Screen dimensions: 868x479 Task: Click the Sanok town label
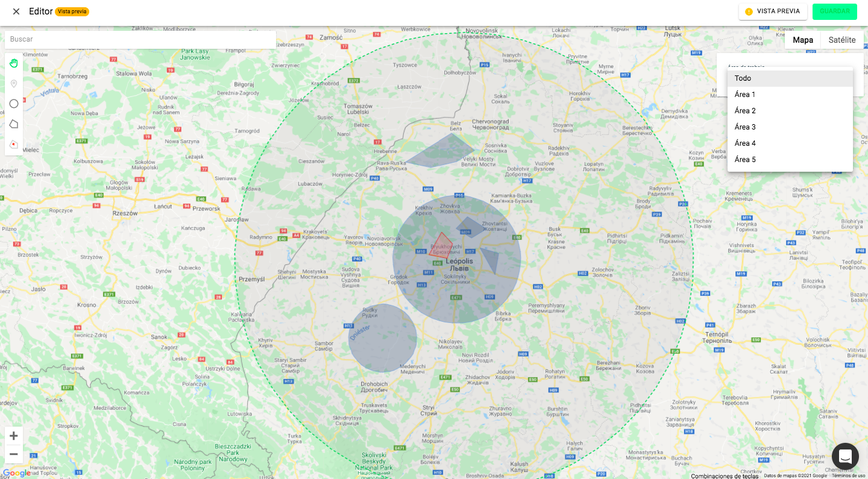[159, 337]
